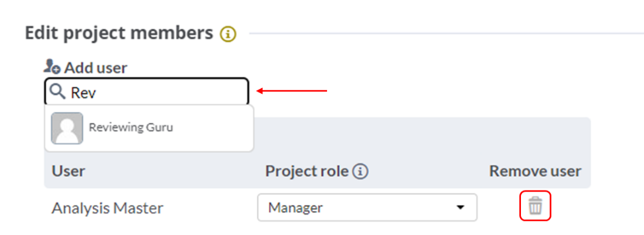
Task: Click the arrow on the Manager role selector
Action: coord(461,208)
